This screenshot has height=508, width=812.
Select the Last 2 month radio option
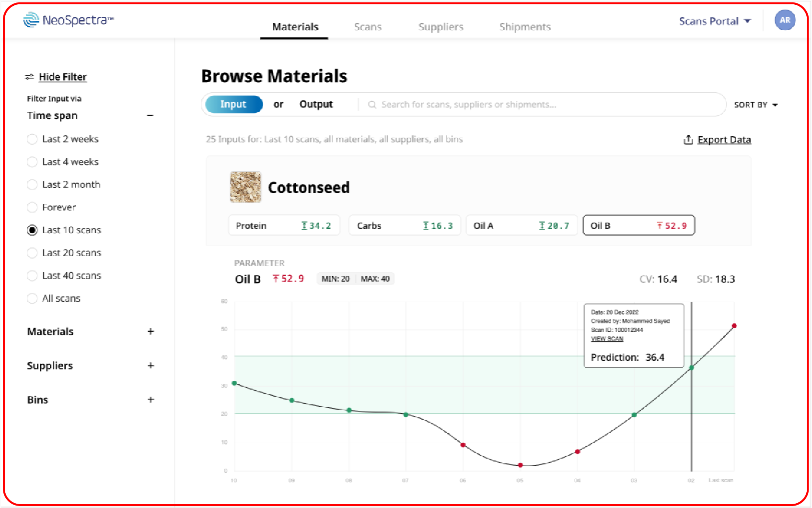tap(32, 185)
